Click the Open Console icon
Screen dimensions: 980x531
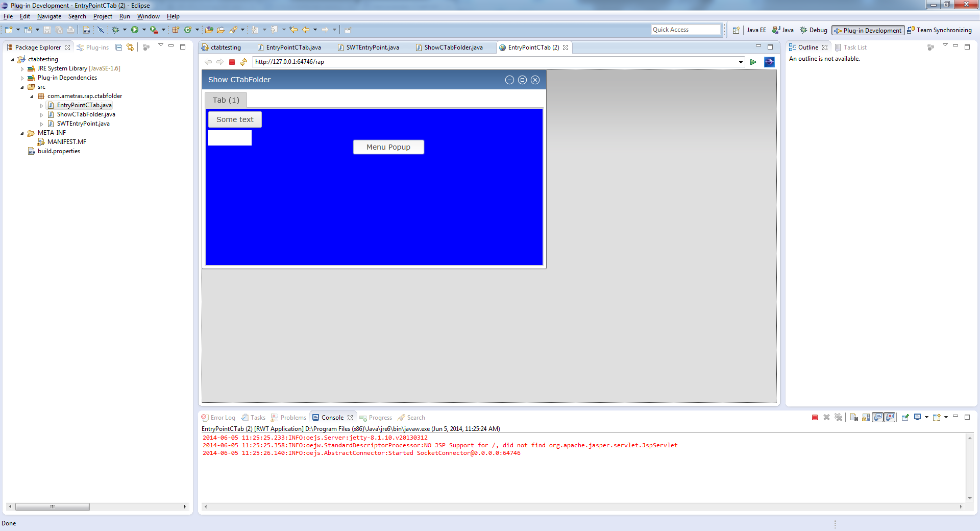(937, 417)
